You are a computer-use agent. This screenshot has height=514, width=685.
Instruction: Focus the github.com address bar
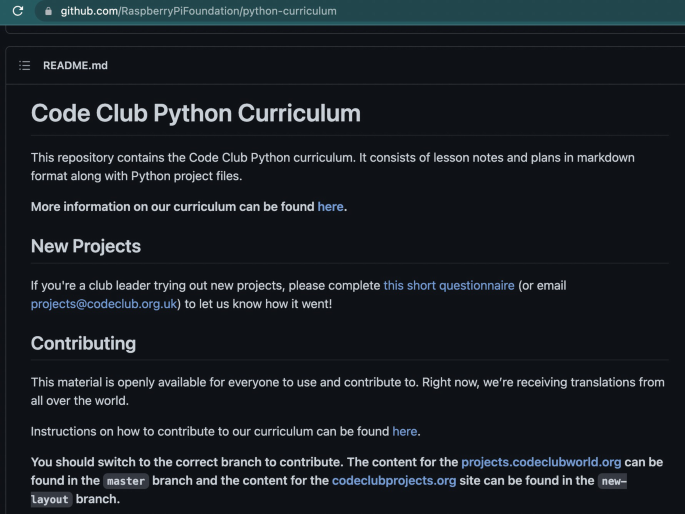tap(358, 11)
